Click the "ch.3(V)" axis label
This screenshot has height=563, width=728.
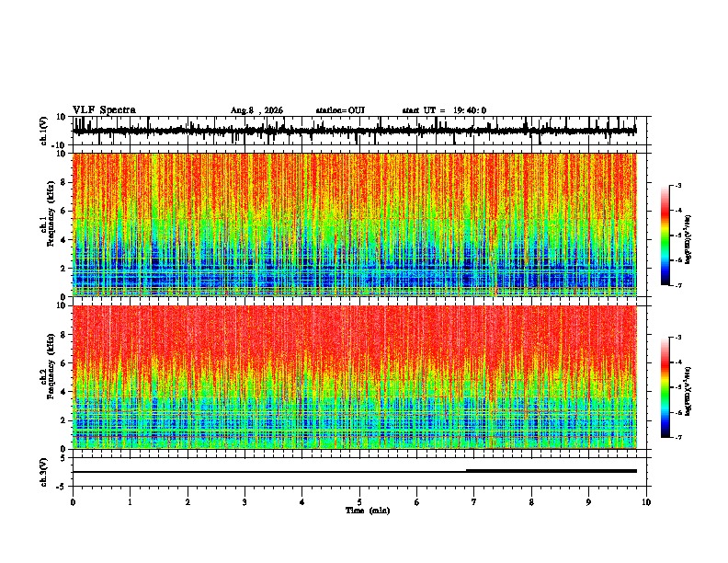pyautogui.click(x=44, y=472)
